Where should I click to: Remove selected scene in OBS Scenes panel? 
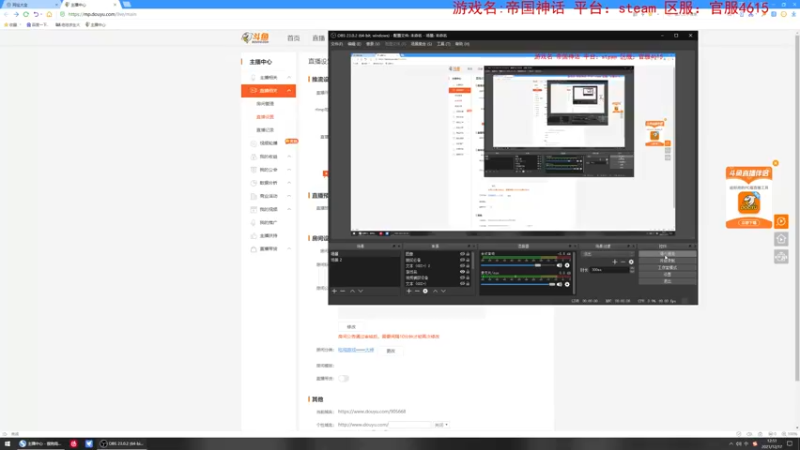click(343, 291)
